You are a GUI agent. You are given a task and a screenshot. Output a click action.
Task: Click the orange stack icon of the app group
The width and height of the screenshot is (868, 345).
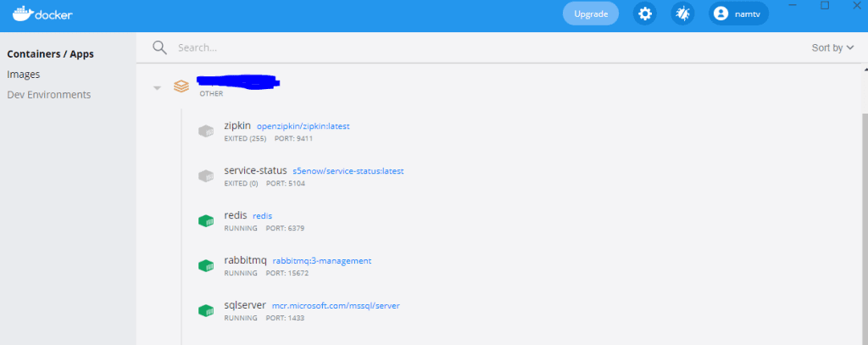coord(181,86)
